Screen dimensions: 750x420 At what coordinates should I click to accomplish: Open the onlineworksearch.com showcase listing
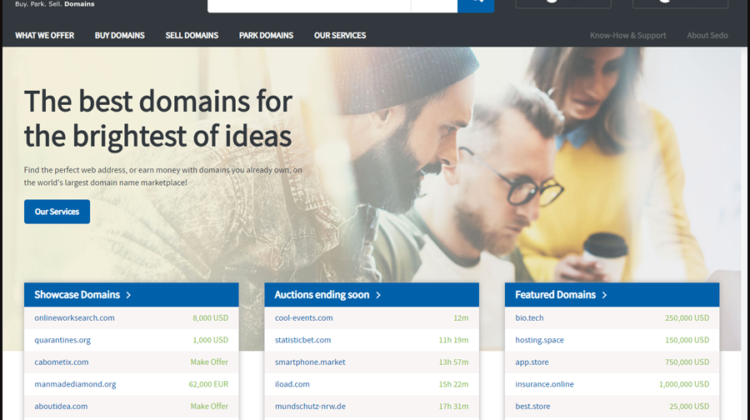pyautogui.click(x=75, y=318)
